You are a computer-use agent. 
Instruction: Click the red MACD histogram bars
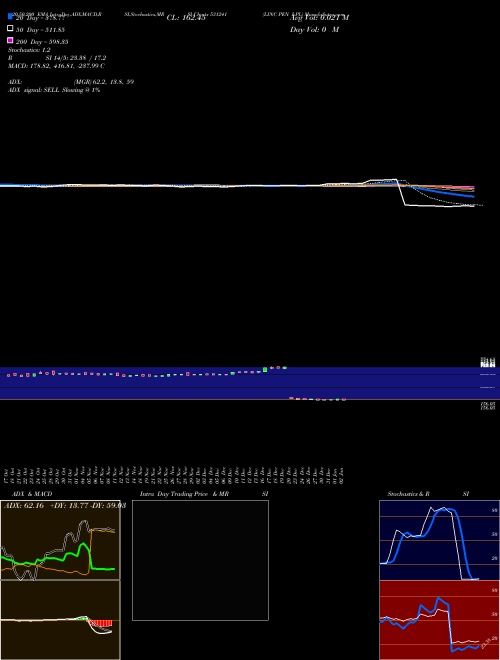pos(101,623)
